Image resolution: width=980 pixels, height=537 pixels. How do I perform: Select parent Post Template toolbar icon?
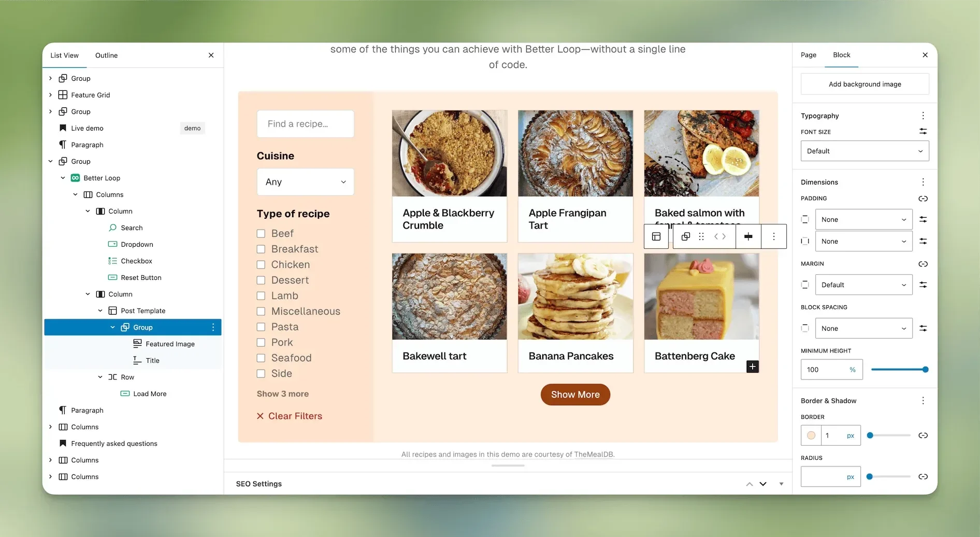656,236
